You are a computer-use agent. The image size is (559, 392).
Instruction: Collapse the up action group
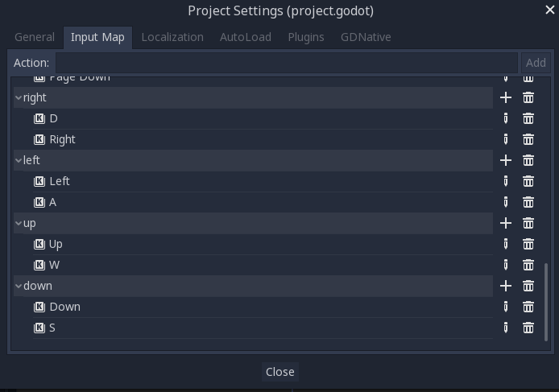click(19, 223)
